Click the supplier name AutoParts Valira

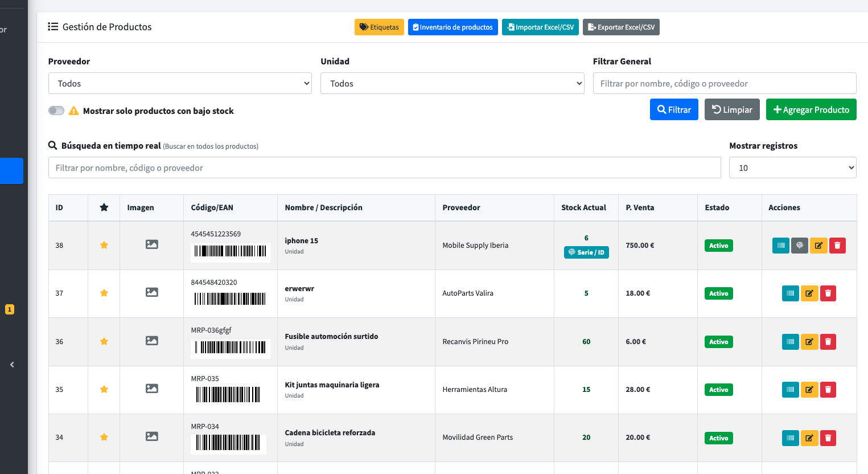(x=468, y=293)
